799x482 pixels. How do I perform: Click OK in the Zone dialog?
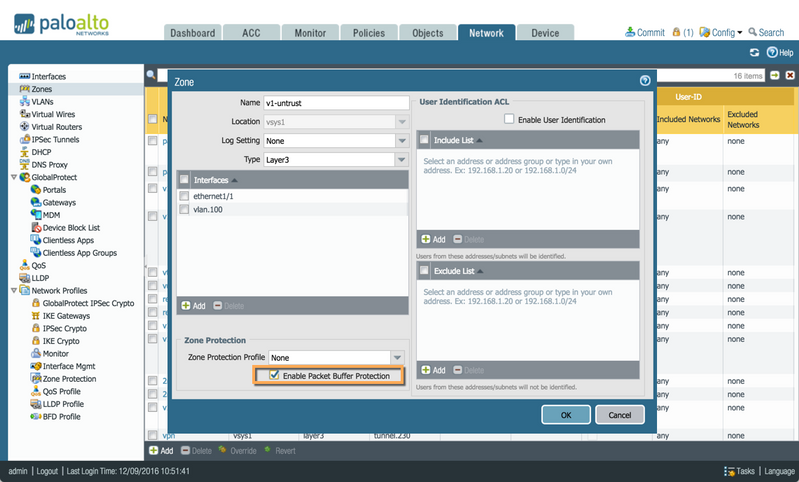[x=566, y=415]
